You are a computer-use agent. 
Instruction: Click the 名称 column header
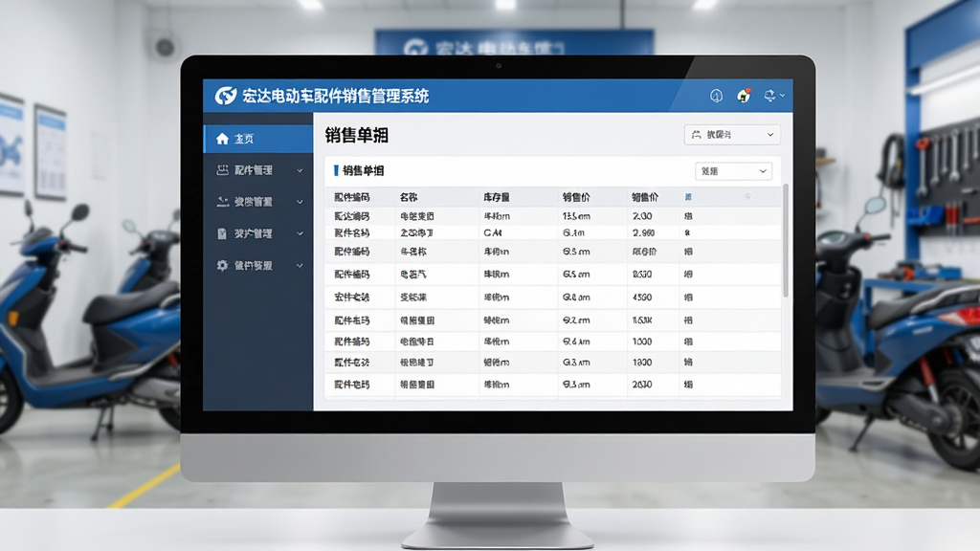(x=409, y=197)
